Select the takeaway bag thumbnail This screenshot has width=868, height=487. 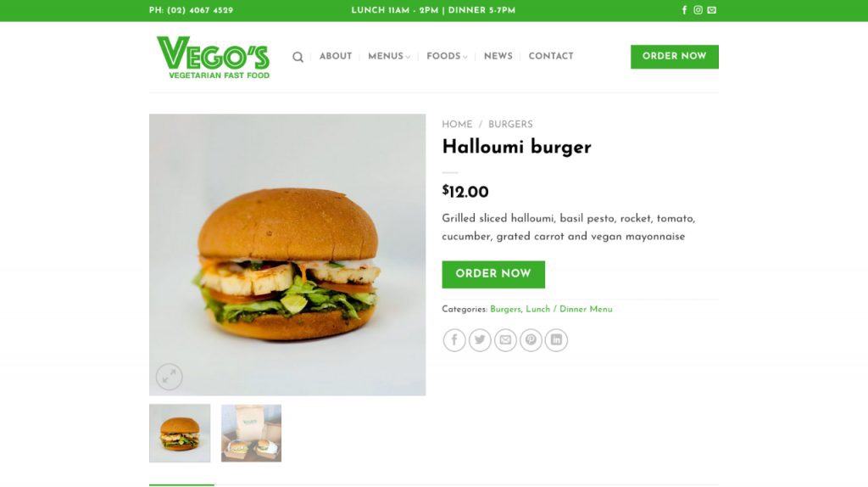[251, 434]
